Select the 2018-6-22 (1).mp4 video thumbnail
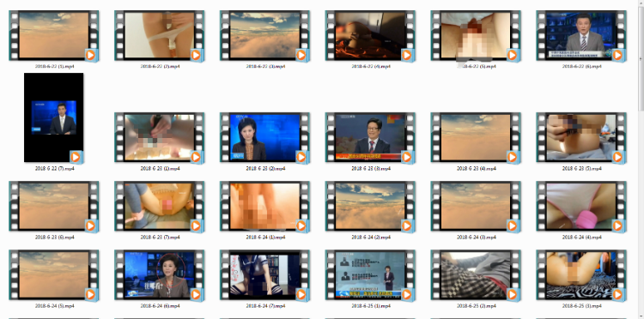 [x=54, y=36]
